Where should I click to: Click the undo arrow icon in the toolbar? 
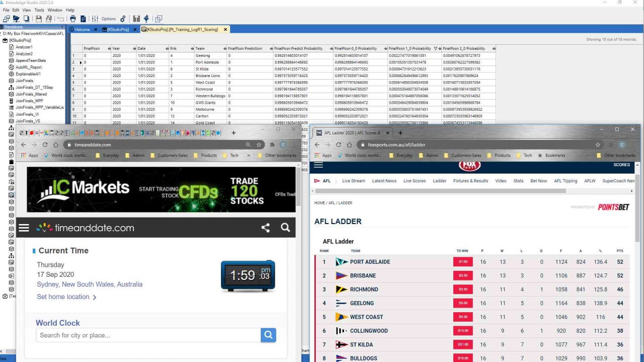[60, 19]
